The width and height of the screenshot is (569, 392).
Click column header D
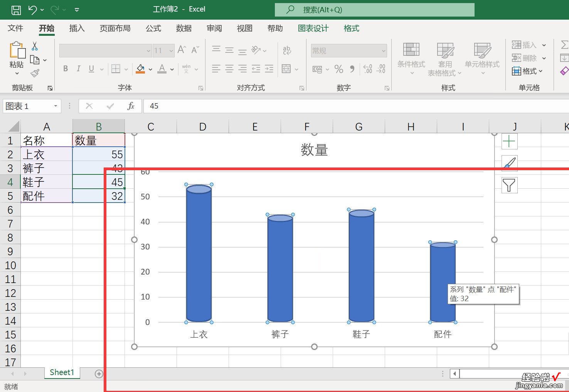pyautogui.click(x=203, y=127)
